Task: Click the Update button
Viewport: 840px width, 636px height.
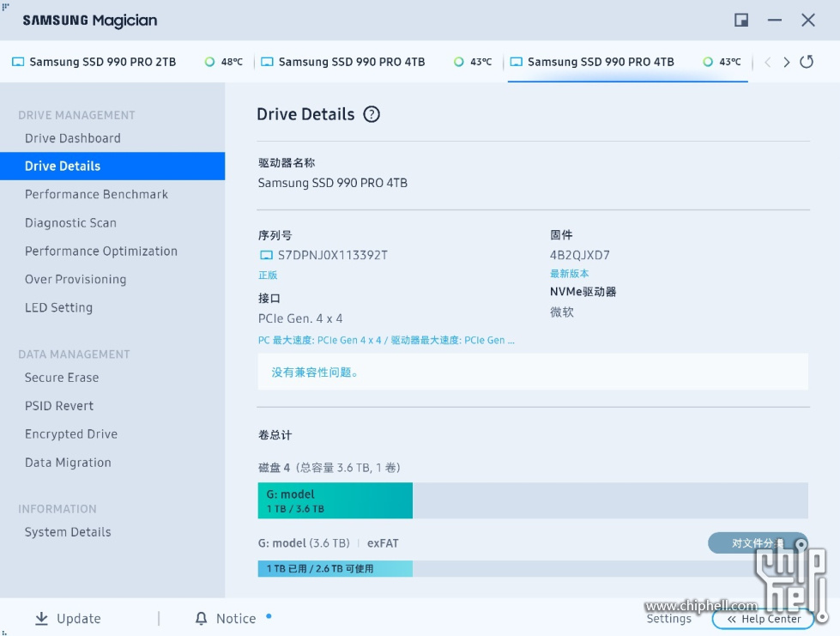Action: 68,618
